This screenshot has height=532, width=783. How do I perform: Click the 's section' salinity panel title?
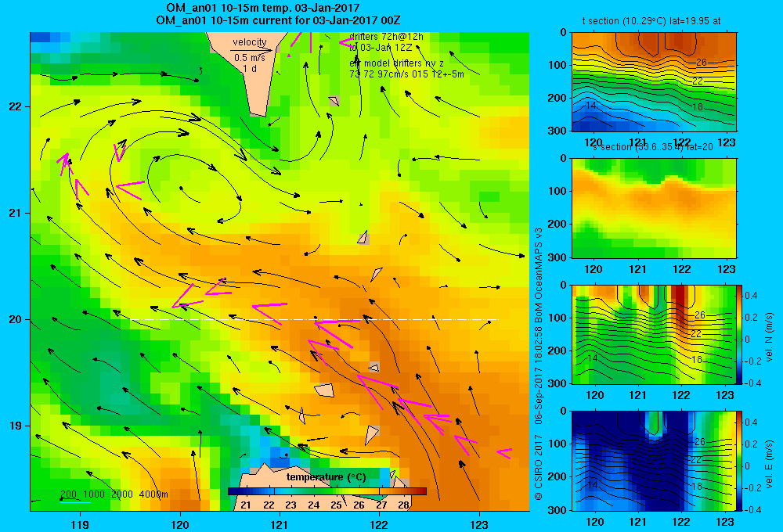[653, 147]
